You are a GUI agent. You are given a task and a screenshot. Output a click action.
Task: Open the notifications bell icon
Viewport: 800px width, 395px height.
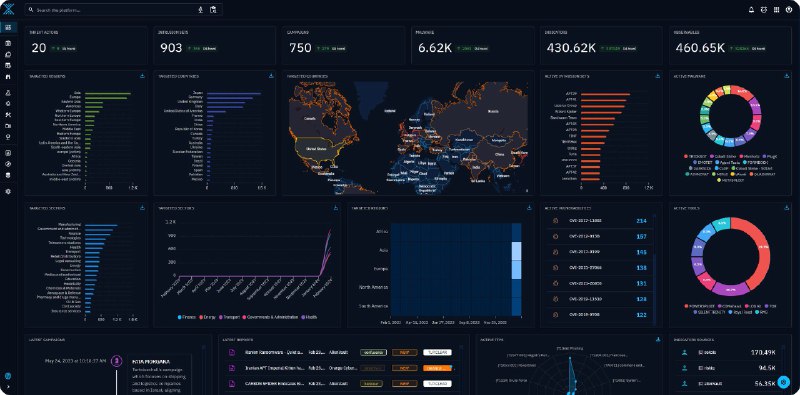(x=751, y=10)
